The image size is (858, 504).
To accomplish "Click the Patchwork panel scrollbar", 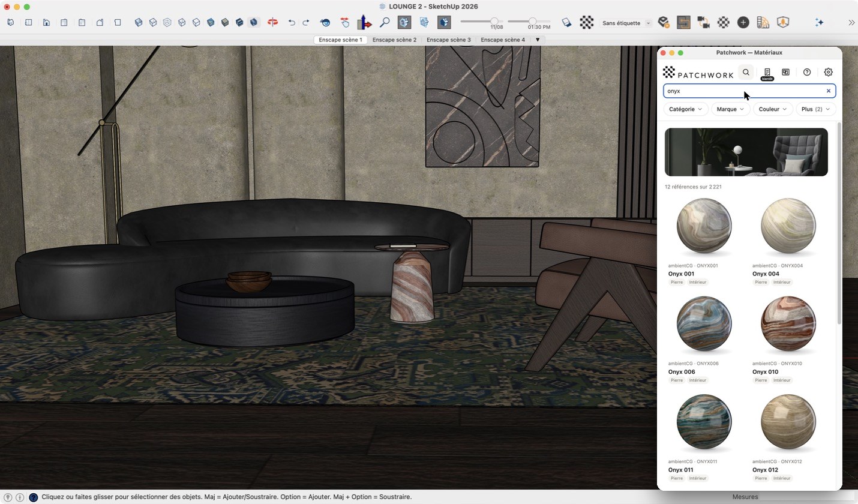I will point(839,222).
